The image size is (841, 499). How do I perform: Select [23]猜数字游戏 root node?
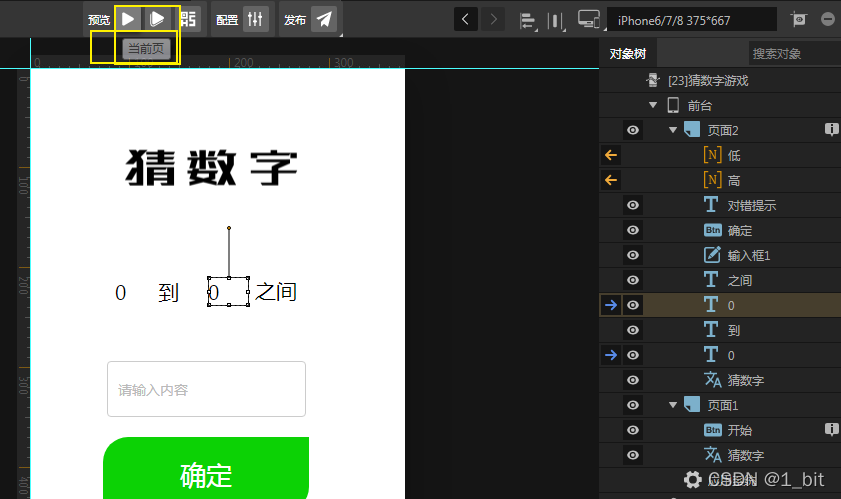pos(708,80)
